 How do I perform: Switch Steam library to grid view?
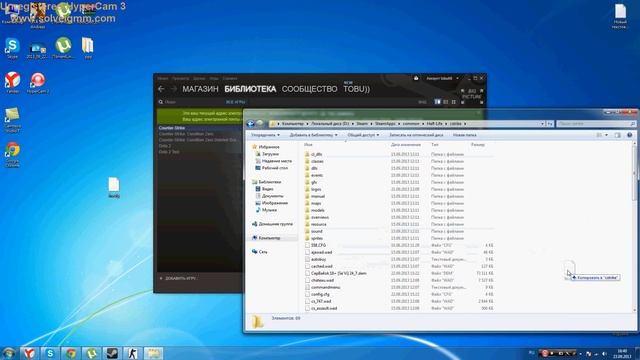point(453,102)
